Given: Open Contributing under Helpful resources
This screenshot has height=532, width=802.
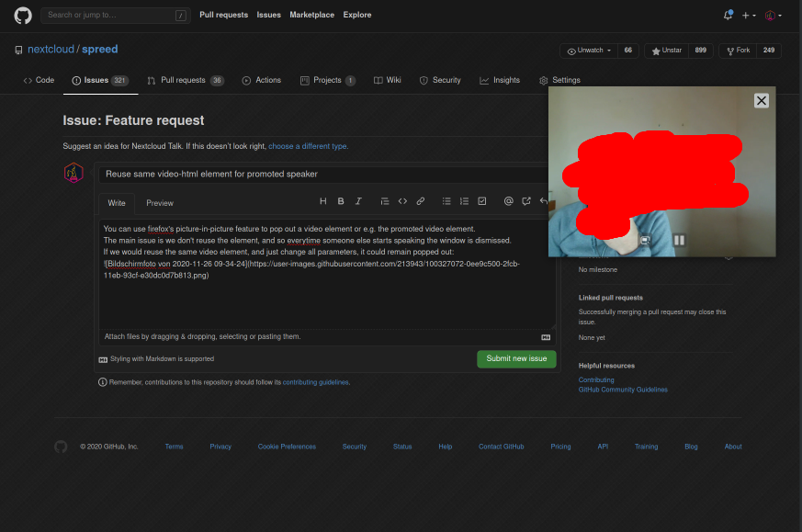Looking at the screenshot, I should click(x=596, y=380).
